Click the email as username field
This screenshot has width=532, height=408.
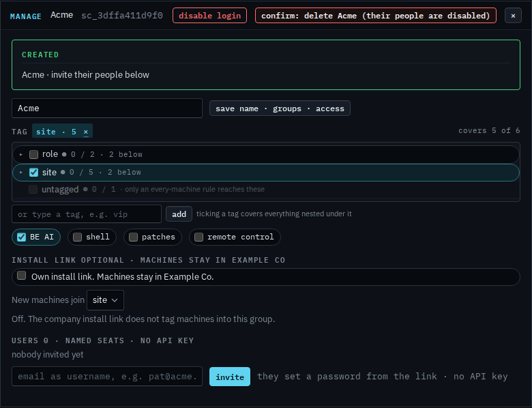107,376
